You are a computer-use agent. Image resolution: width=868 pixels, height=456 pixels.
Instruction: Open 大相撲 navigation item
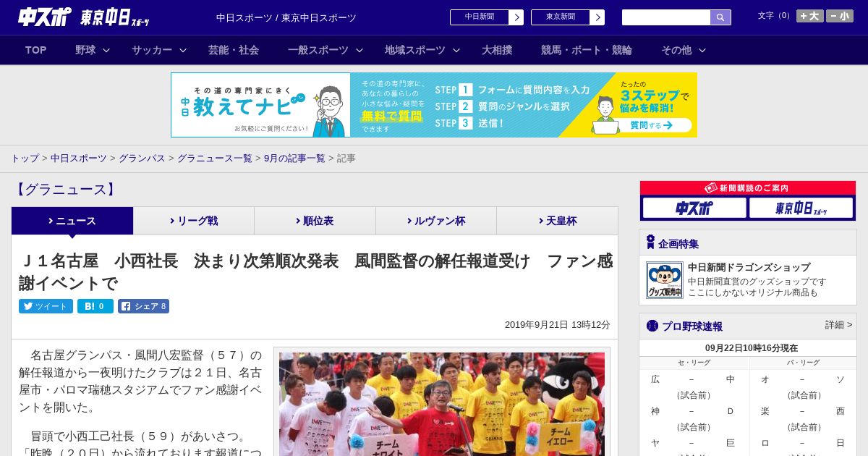click(x=497, y=50)
